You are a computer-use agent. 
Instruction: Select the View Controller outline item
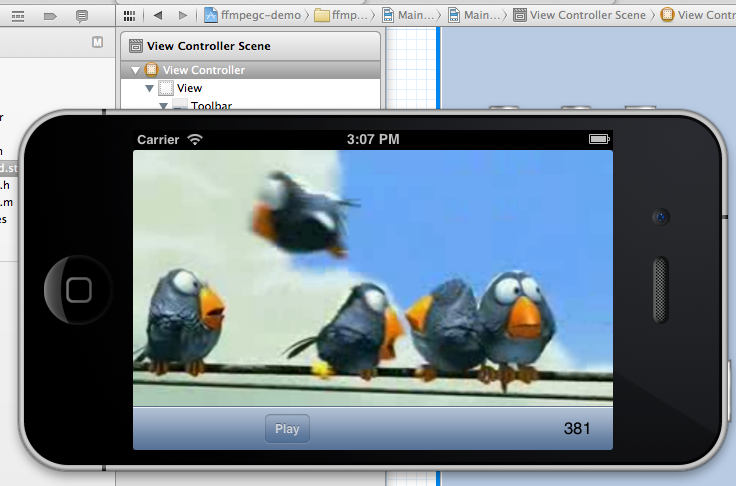pos(250,70)
